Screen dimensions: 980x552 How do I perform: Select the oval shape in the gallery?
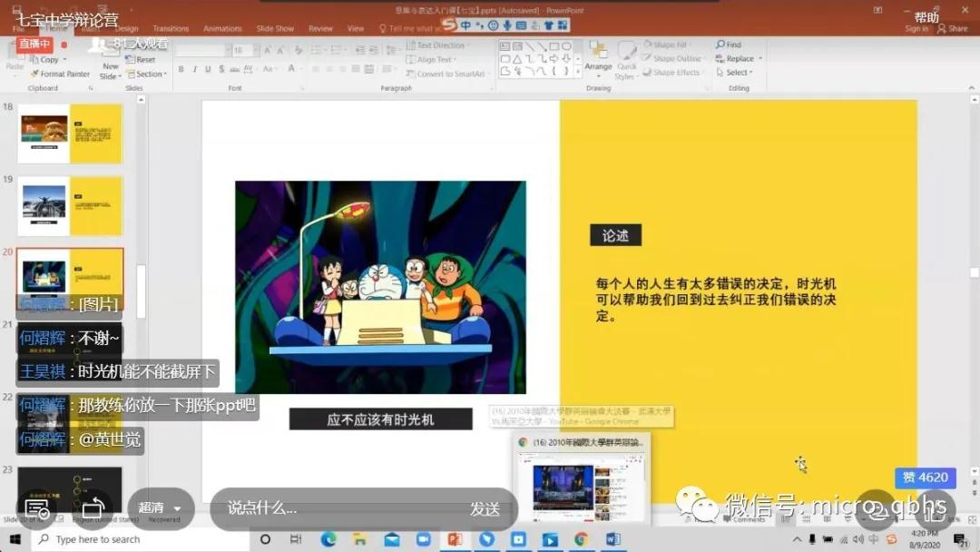pyautogui.click(x=566, y=46)
